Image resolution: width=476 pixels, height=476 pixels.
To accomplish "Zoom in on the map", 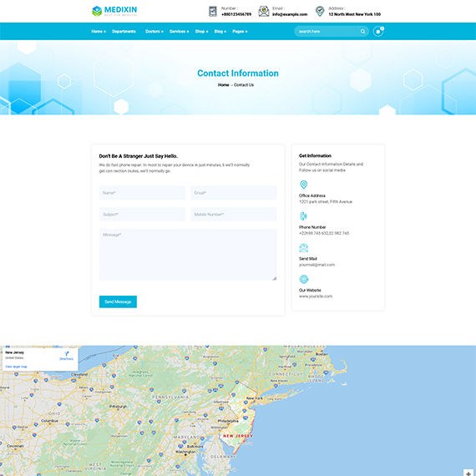I will [x=468, y=473].
